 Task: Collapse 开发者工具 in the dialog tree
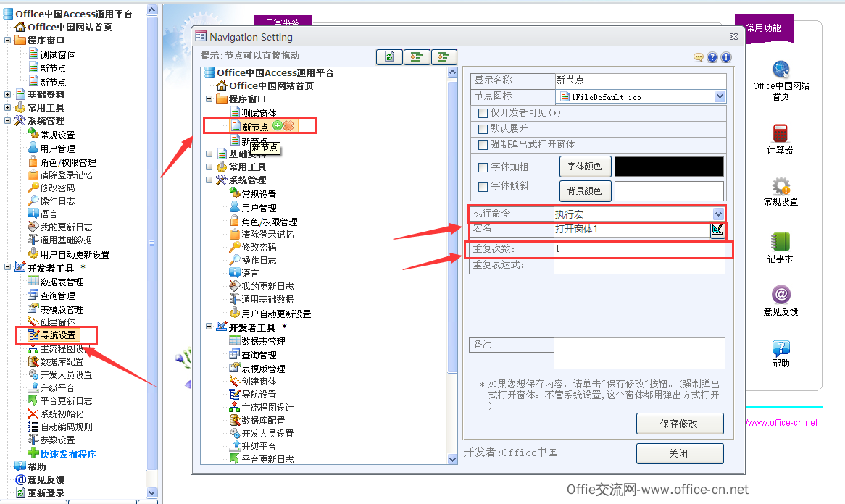[209, 327]
